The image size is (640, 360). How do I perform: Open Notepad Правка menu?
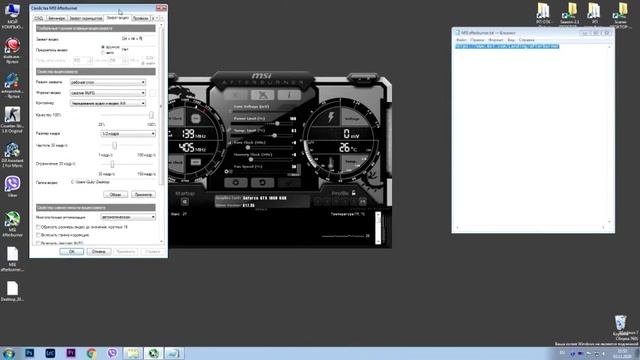pyautogui.click(x=477, y=40)
